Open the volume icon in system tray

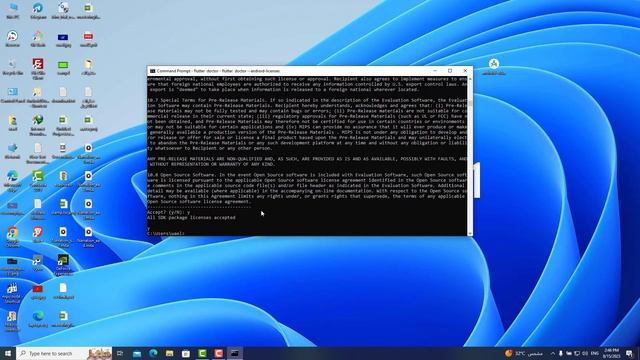585,353
